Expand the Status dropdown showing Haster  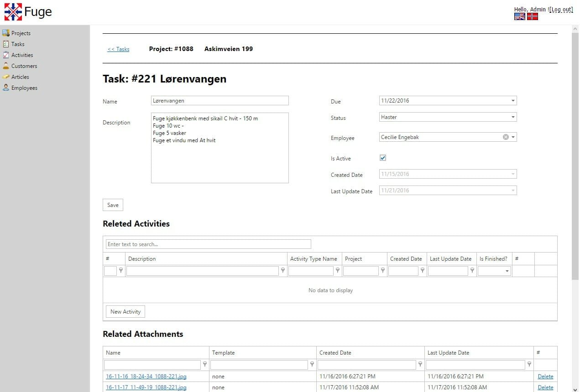coord(512,117)
